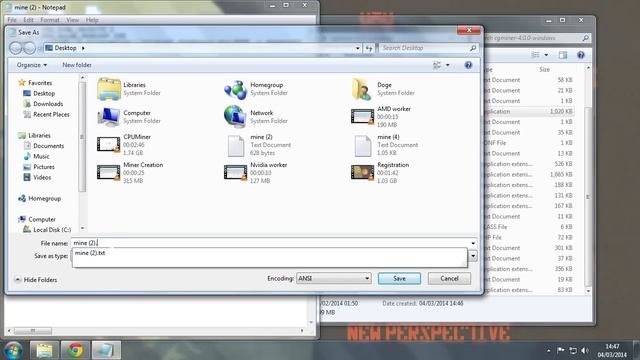Select the Miner Creation video file
This screenshot has height=360, width=640.
pyautogui.click(x=109, y=172)
